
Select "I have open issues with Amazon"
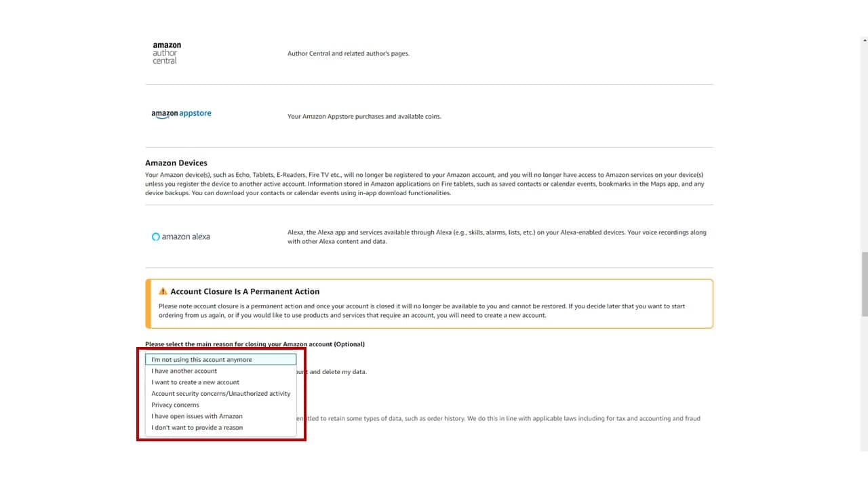(x=221, y=416)
